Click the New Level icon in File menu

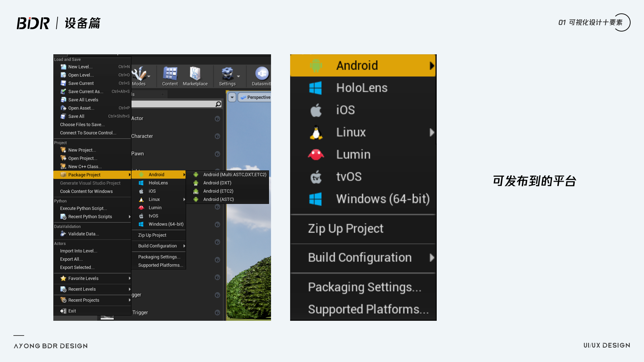pyautogui.click(x=63, y=67)
